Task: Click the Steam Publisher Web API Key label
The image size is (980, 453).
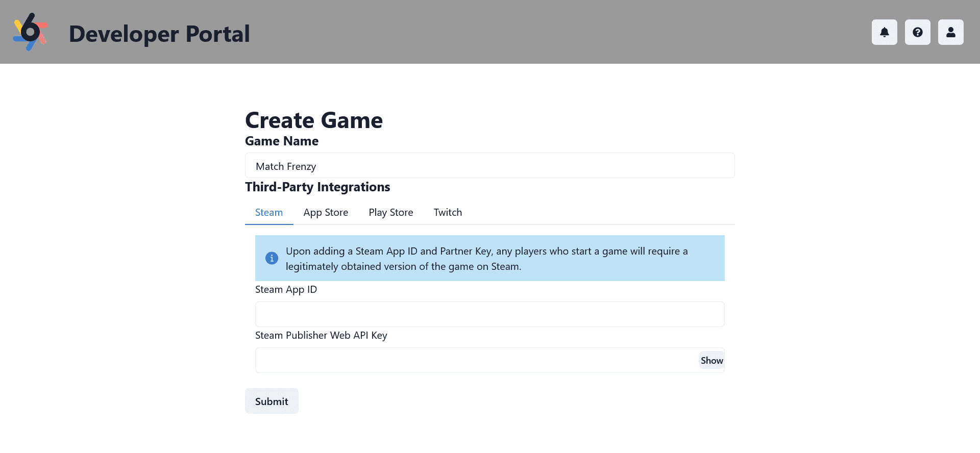Action: [321, 336]
